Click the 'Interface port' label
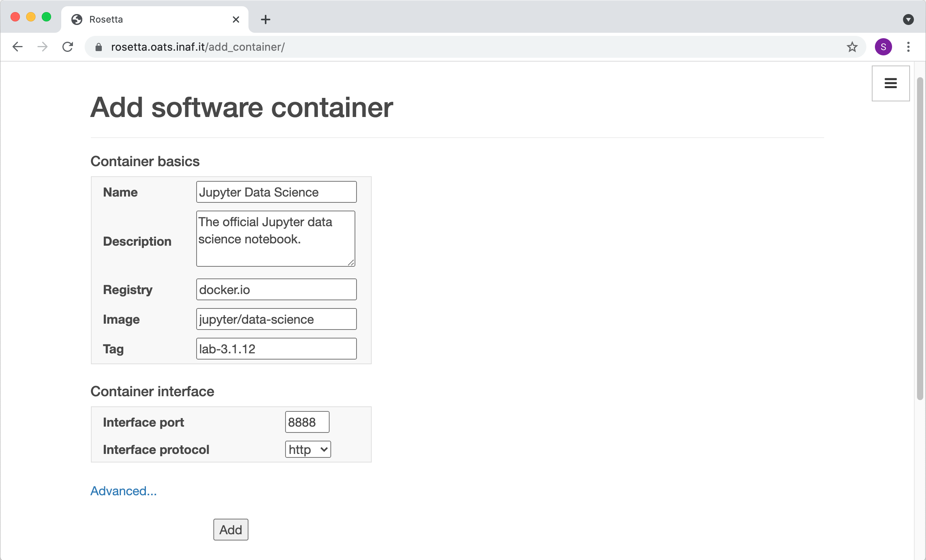Viewport: 926px width, 560px height. (x=144, y=422)
